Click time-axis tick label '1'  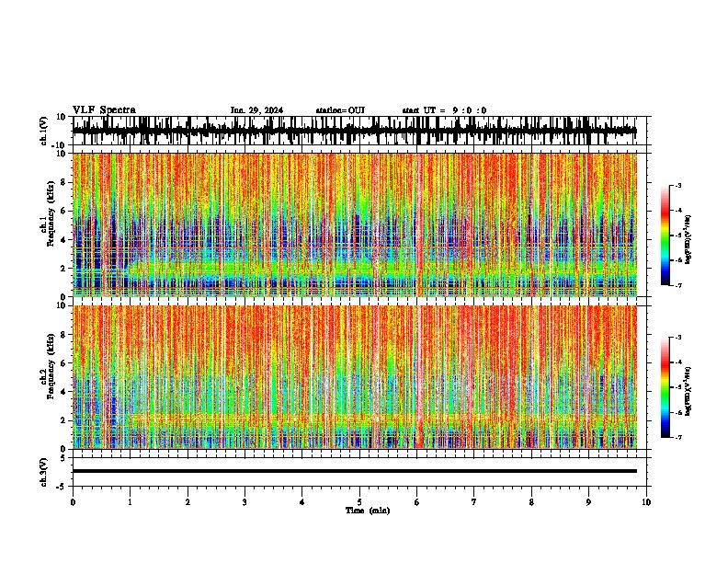coord(130,502)
